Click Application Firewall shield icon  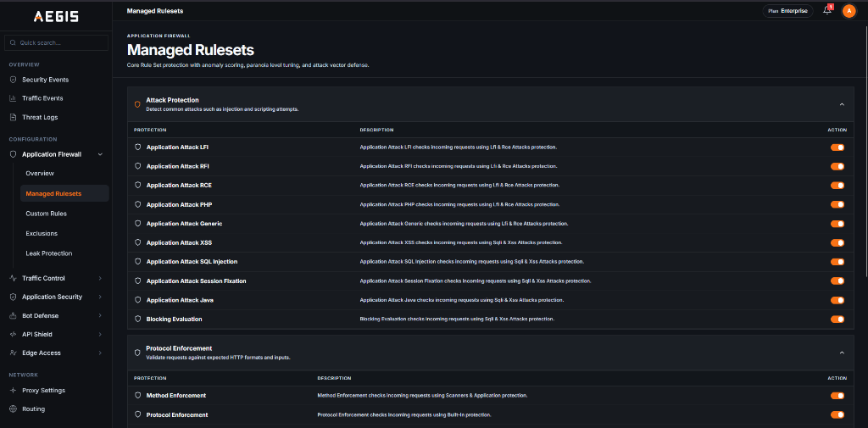tap(14, 154)
